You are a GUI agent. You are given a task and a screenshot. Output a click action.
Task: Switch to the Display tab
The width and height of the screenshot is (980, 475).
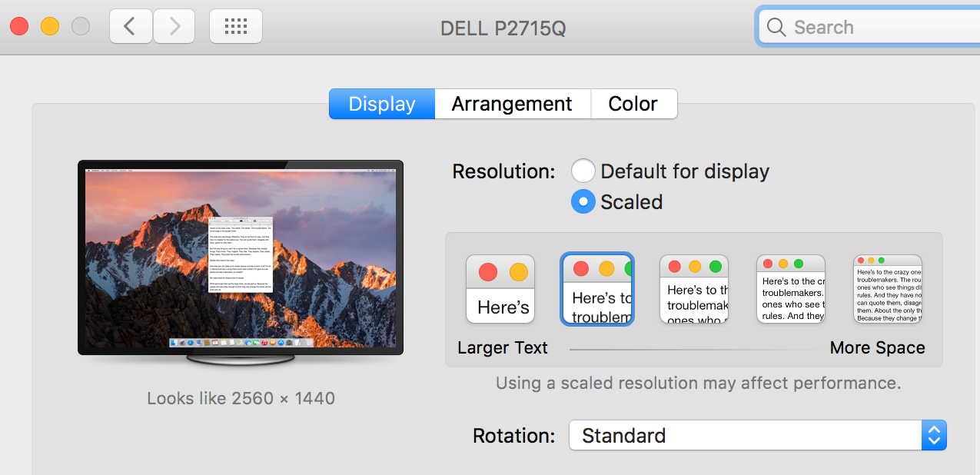(x=382, y=104)
